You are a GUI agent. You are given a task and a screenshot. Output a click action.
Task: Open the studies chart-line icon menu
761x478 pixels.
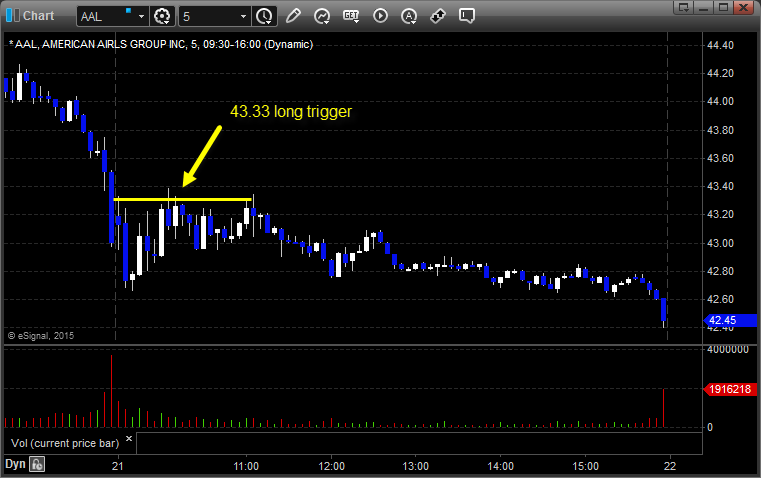coord(322,16)
